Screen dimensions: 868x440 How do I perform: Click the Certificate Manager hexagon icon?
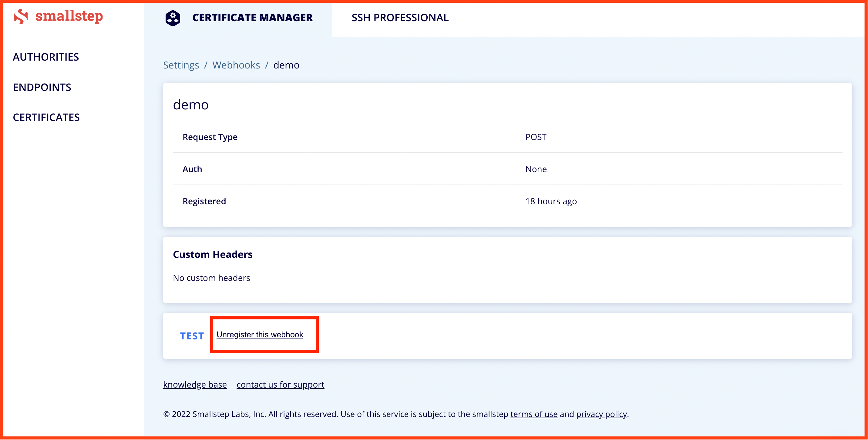173,18
